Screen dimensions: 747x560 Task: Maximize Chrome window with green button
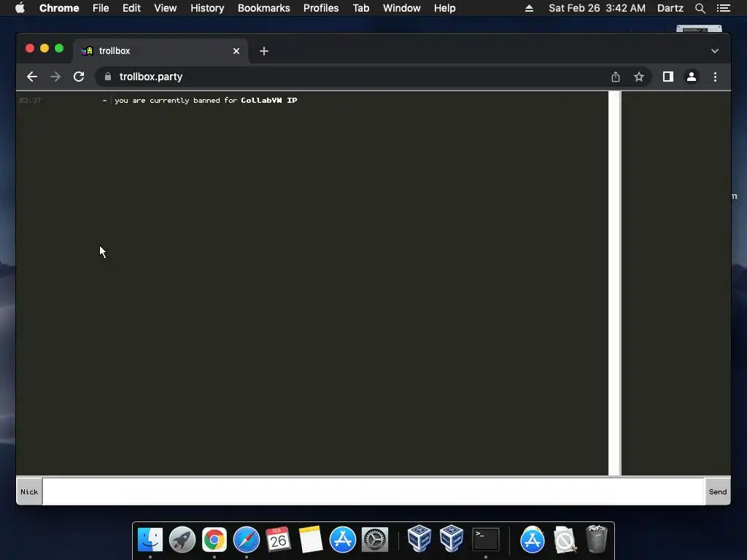(x=59, y=48)
